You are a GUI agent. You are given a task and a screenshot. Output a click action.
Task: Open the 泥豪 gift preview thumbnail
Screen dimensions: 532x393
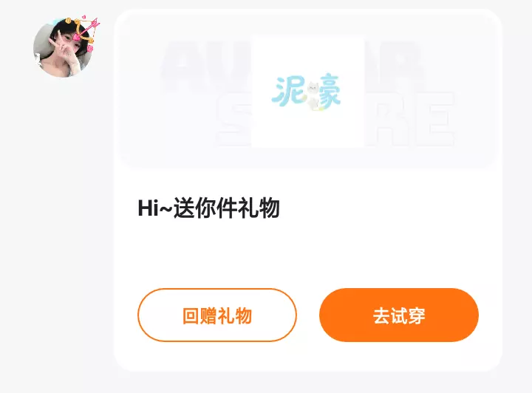[x=307, y=91]
